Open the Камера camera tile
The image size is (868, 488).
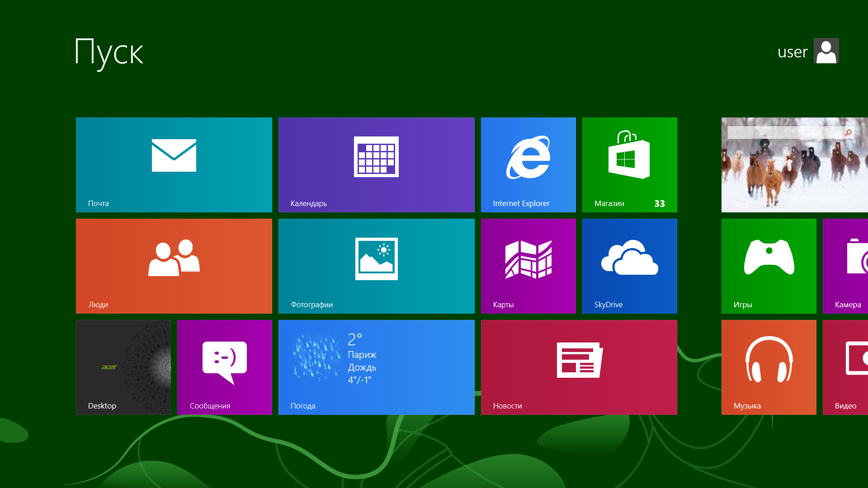[846, 266]
